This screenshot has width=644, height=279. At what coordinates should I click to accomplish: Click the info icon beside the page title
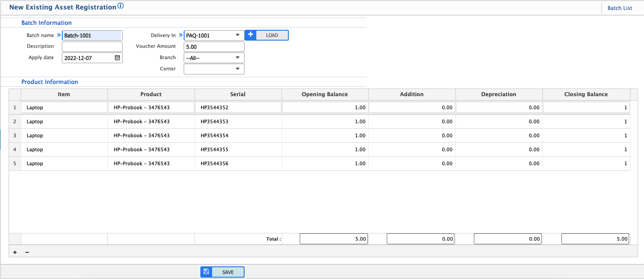(120, 5)
